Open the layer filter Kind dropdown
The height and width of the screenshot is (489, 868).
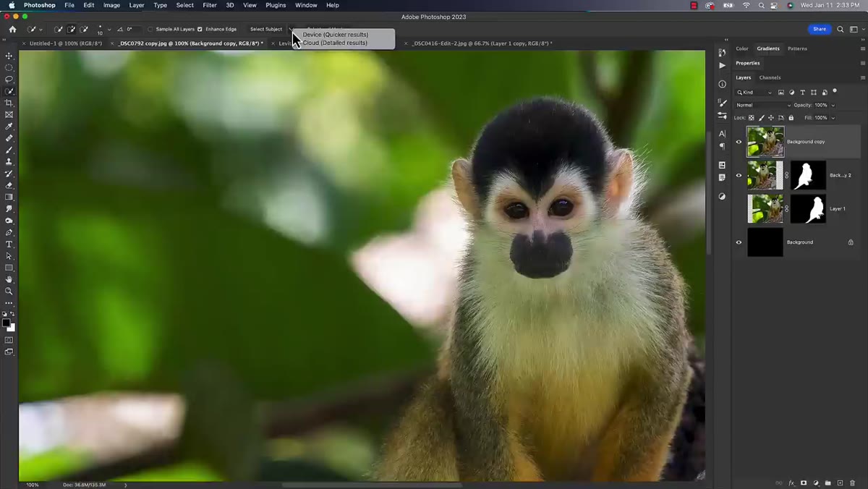coord(754,93)
